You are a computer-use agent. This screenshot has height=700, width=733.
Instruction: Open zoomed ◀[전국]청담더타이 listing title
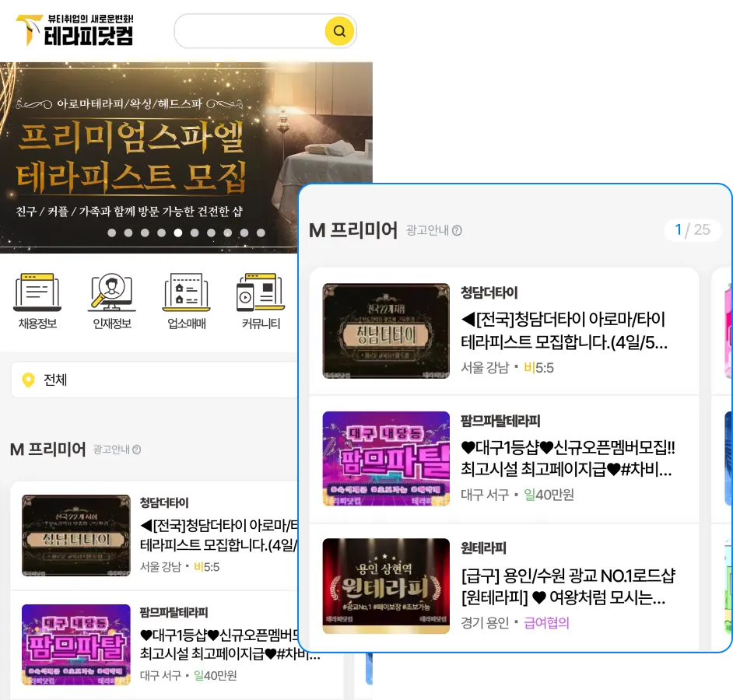pos(564,331)
